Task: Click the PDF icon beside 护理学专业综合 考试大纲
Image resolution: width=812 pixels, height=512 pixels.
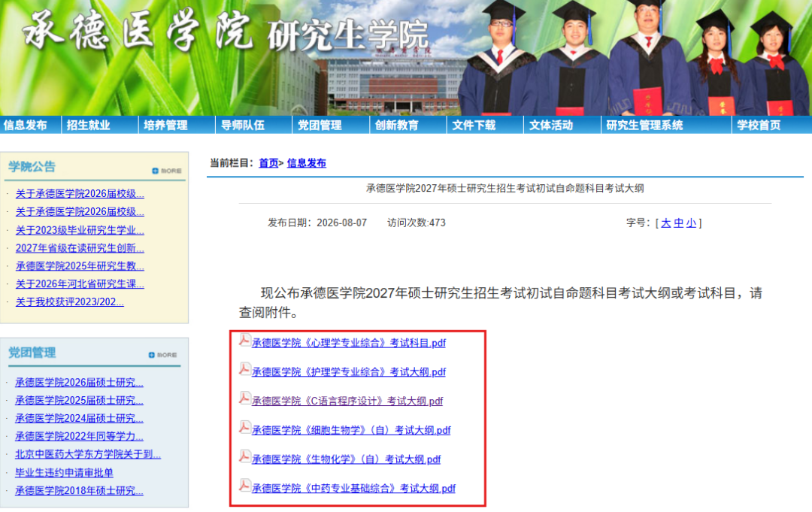Action: (244, 369)
